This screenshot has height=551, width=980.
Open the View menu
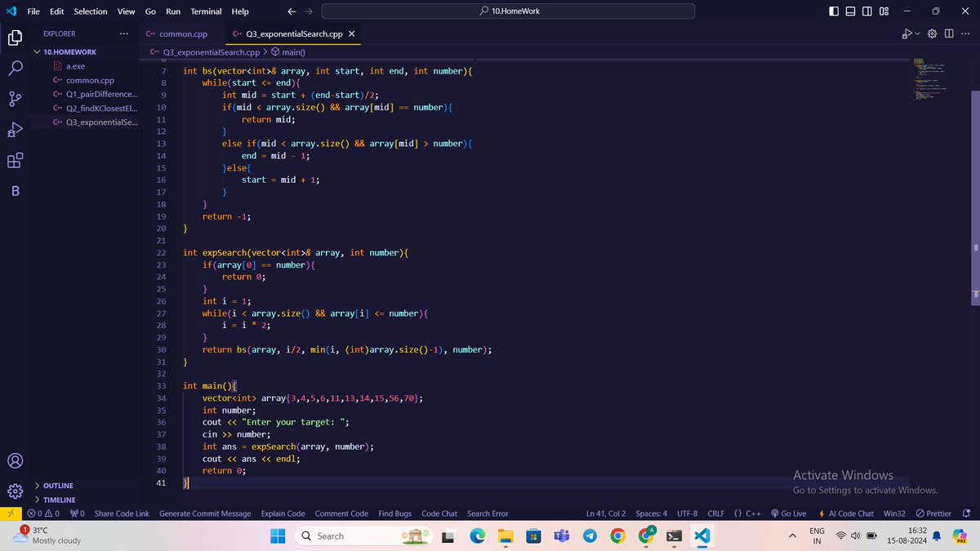tap(126, 11)
